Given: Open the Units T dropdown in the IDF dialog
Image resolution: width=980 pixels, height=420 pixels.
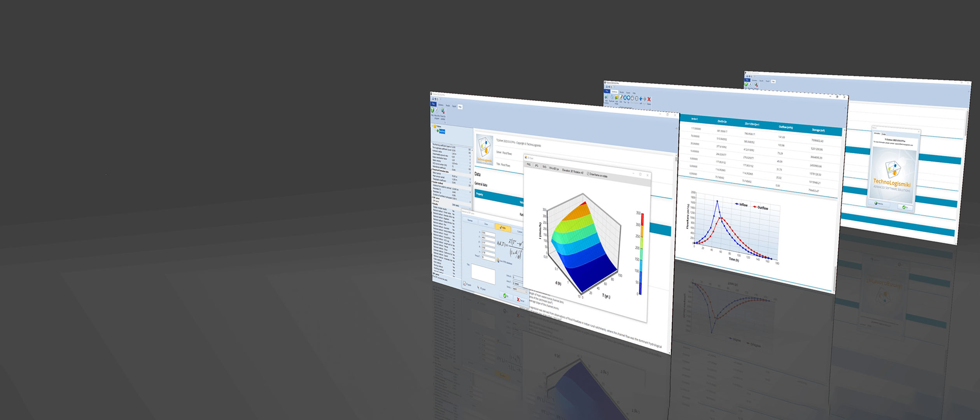Looking at the screenshot, I should point(518,283).
